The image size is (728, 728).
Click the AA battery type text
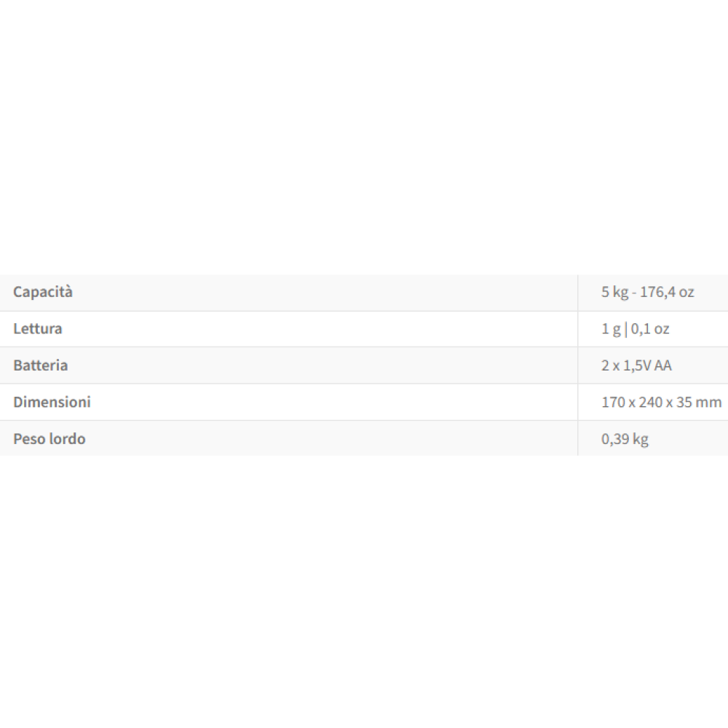pyautogui.click(x=663, y=365)
